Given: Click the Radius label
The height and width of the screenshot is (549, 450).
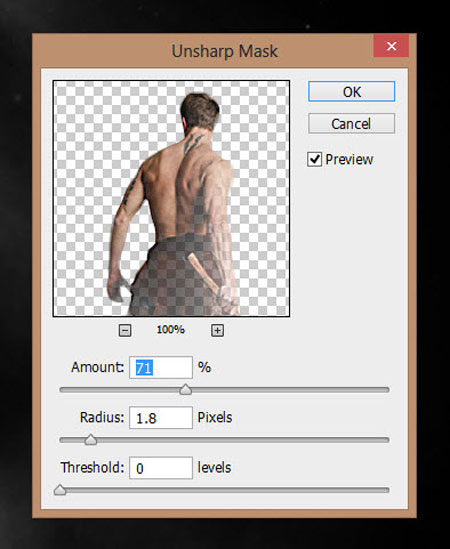Looking at the screenshot, I should (102, 417).
